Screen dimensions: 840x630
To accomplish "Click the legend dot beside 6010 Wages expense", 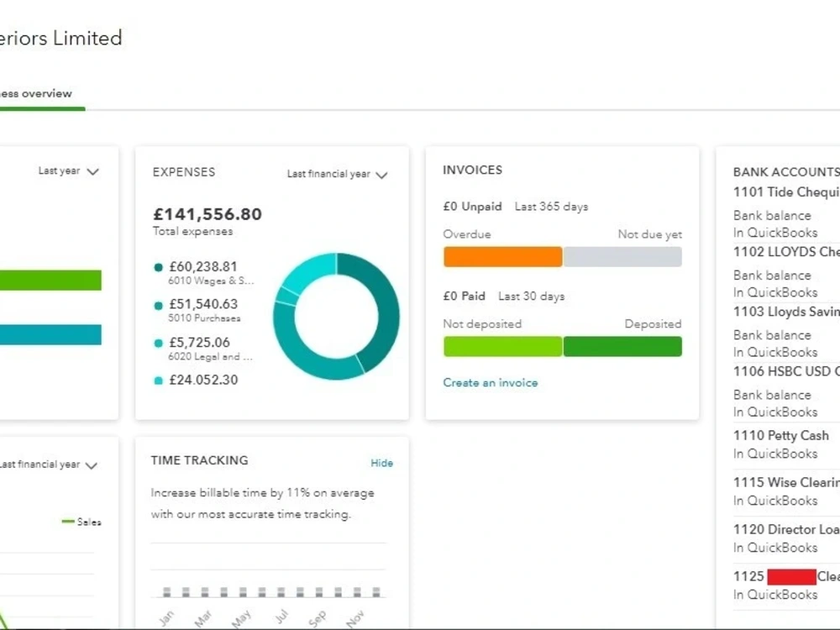I will [157, 267].
